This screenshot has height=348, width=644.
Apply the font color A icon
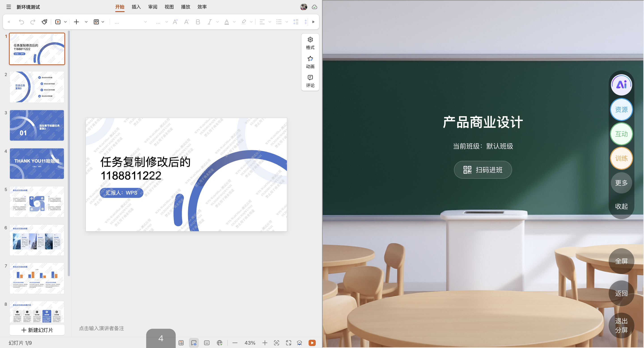(227, 22)
